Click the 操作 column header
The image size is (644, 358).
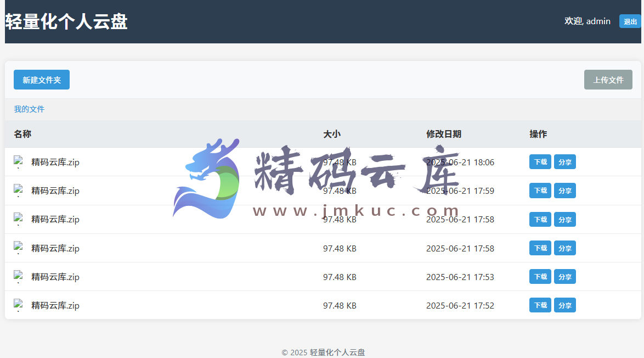click(x=538, y=134)
